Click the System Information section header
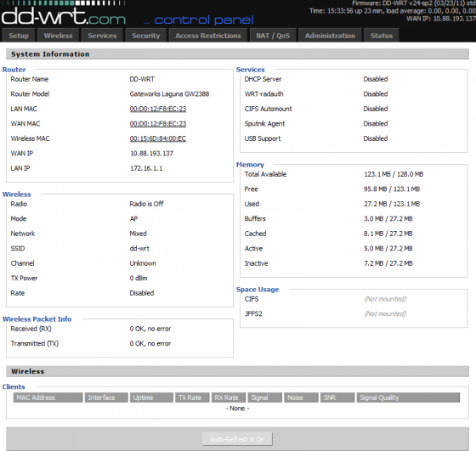The height and width of the screenshot is (451, 476). (237, 54)
